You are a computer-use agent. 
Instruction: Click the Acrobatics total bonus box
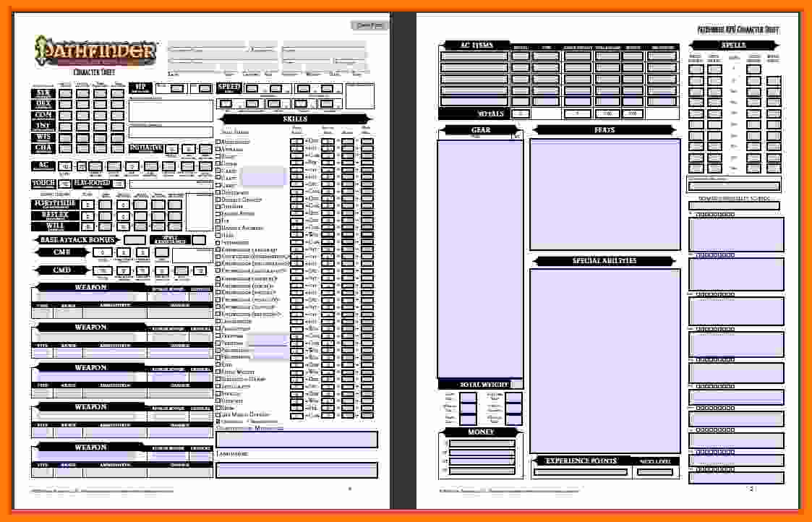(x=296, y=142)
